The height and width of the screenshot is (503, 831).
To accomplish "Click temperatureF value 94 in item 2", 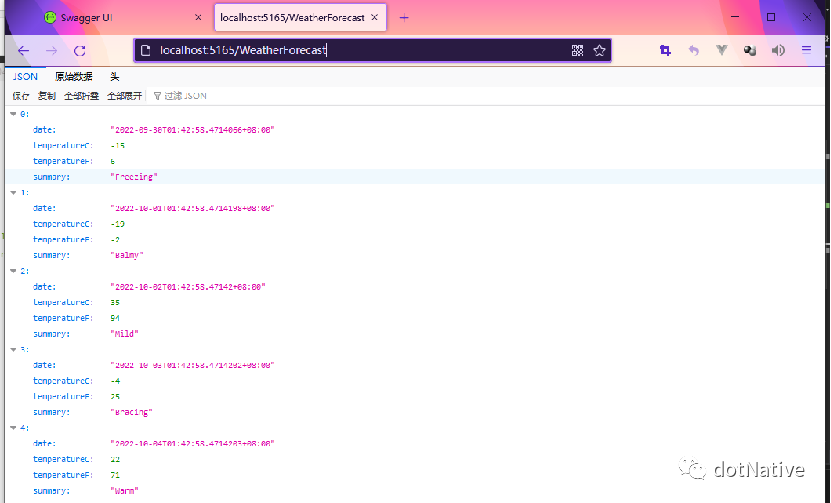I will [115, 318].
